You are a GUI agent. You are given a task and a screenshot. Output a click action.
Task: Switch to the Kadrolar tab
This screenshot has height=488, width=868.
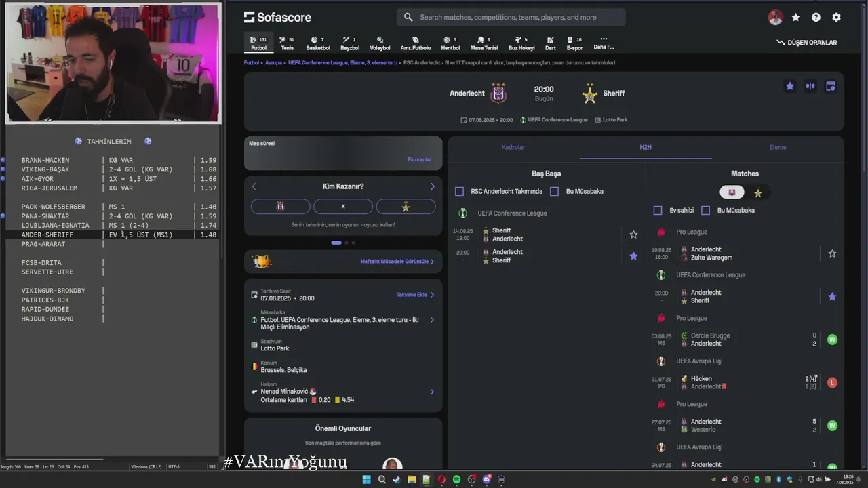coord(513,147)
